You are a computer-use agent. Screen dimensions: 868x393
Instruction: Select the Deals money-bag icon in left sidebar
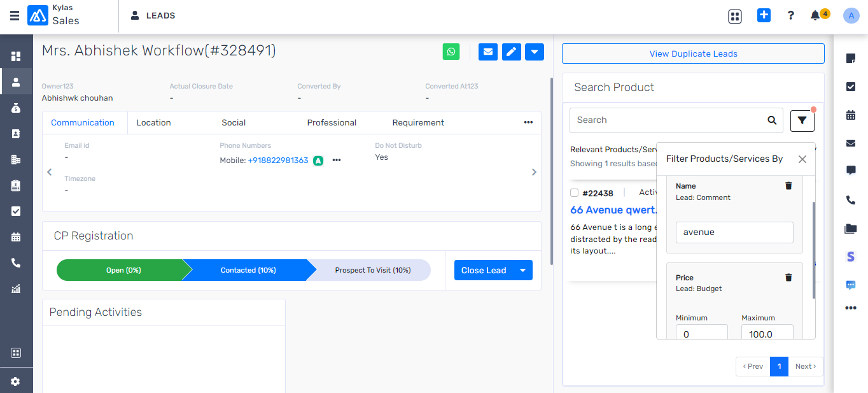pos(16,108)
